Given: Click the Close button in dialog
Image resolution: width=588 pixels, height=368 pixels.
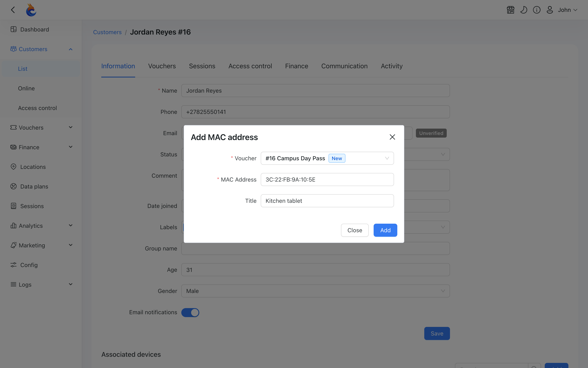Looking at the screenshot, I should point(355,230).
